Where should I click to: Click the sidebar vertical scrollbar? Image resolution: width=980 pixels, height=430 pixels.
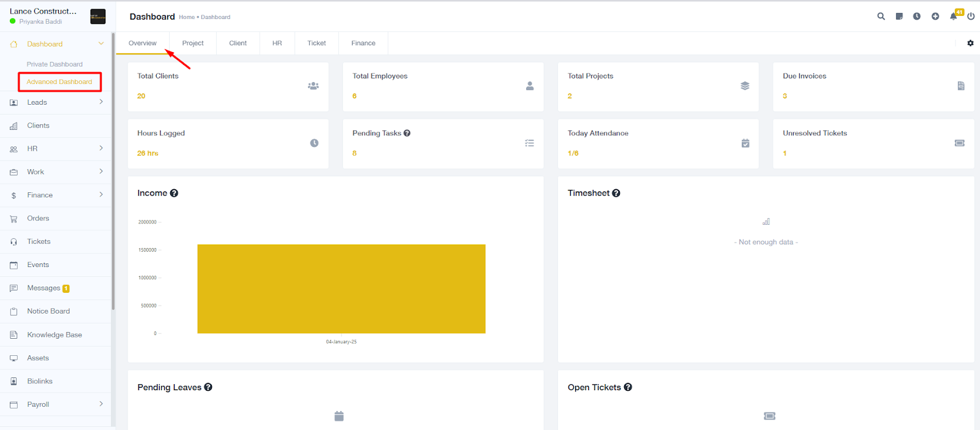pos(113,172)
